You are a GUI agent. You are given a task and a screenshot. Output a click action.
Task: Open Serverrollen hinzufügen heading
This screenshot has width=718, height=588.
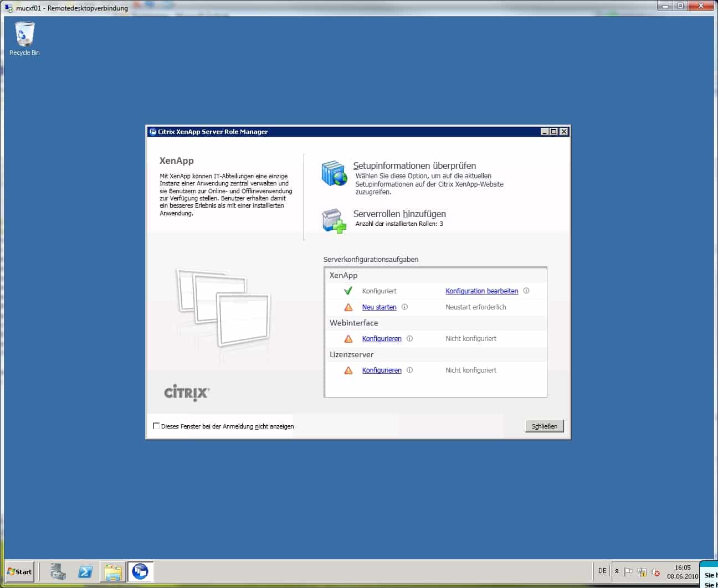coord(399,214)
